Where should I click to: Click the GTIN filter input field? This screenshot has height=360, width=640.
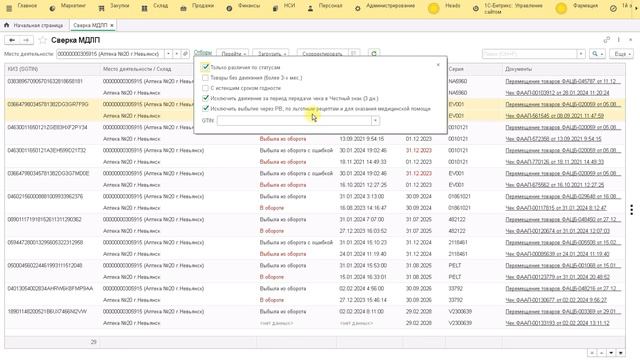[x=294, y=120]
